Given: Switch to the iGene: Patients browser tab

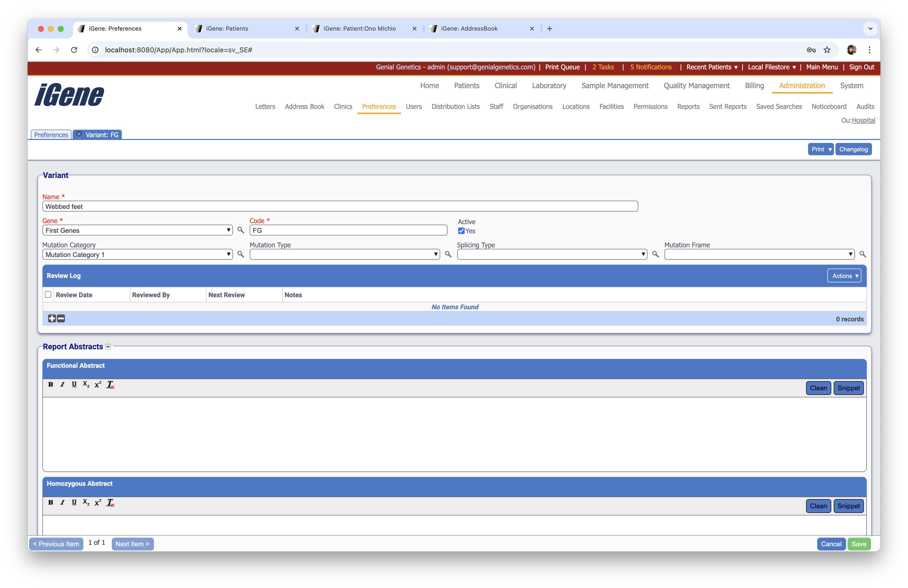Looking at the screenshot, I should (227, 29).
